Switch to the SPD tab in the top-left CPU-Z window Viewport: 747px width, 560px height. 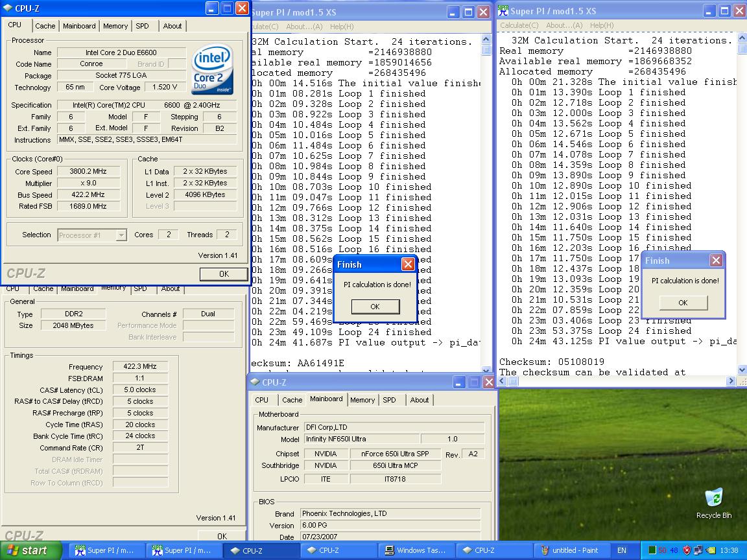[x=142, y=26]
